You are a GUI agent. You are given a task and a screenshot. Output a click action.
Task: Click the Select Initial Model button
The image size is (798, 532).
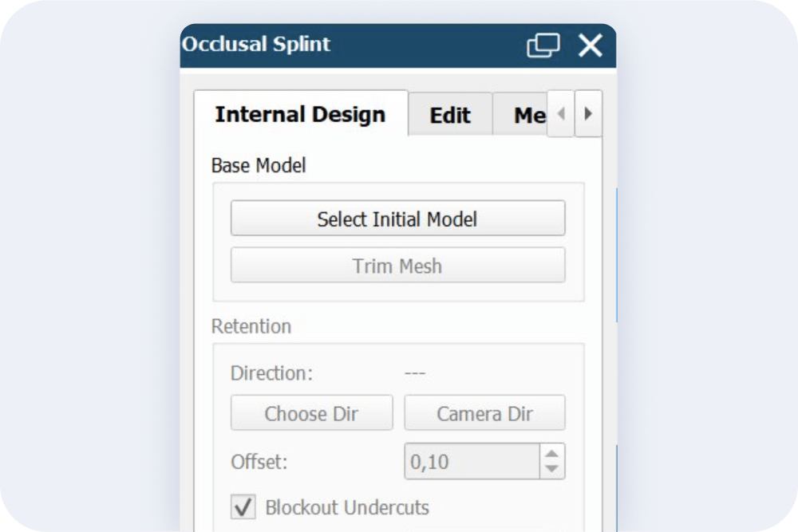pos(397,219)
